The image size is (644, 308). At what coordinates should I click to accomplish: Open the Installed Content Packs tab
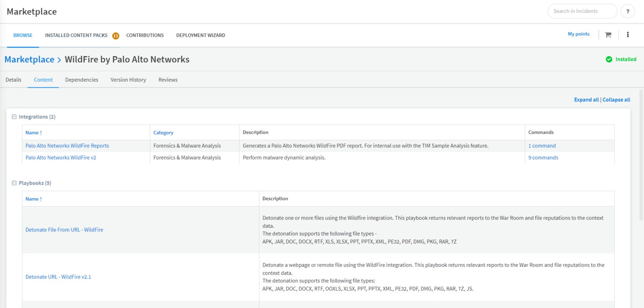pos(76,35)
